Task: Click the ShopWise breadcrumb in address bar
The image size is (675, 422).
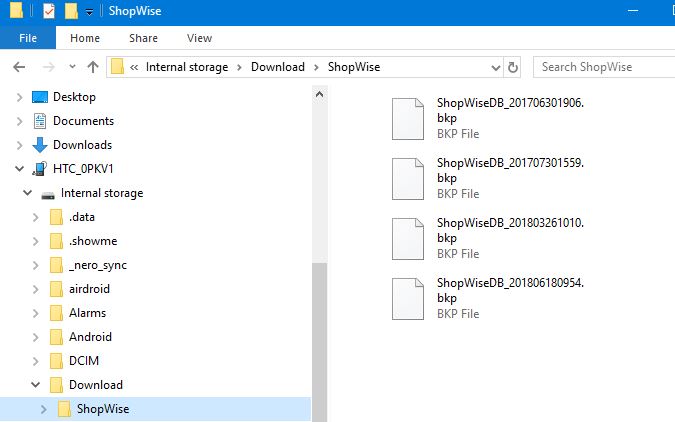Action: coord(354,67)
